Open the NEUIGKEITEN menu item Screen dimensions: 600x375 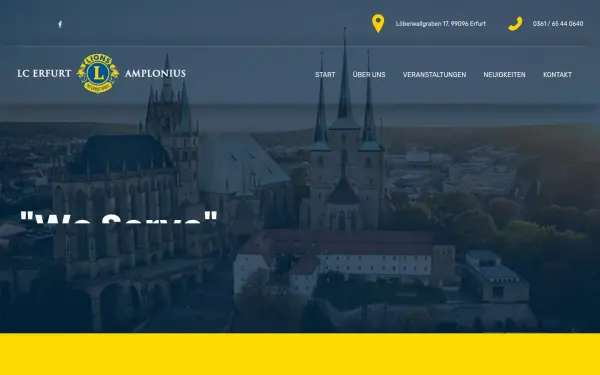[504, 75]
